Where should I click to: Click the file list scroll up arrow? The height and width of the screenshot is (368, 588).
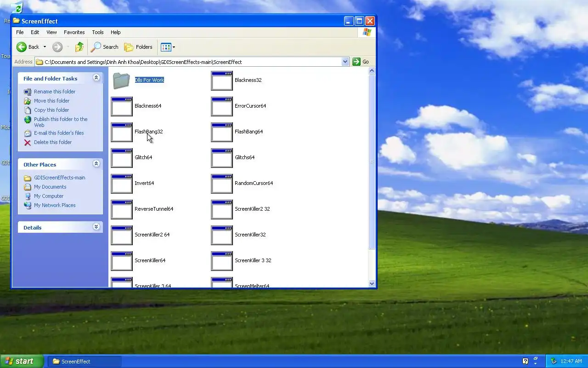point(372,70)
